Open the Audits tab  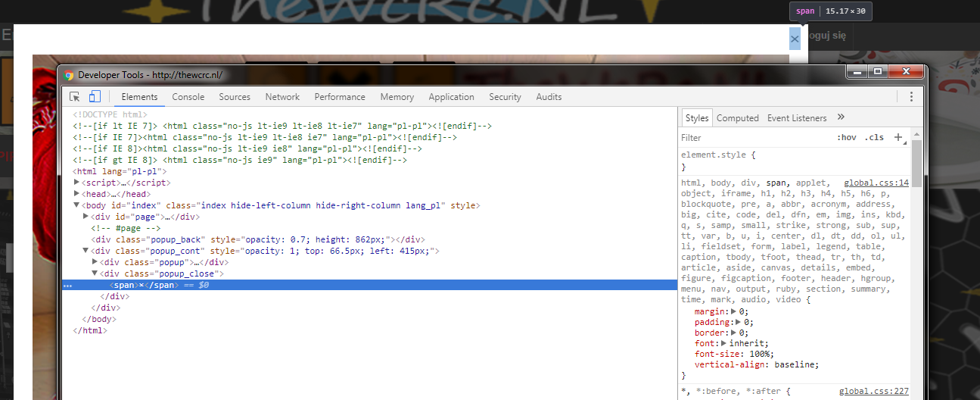(549, 97)
